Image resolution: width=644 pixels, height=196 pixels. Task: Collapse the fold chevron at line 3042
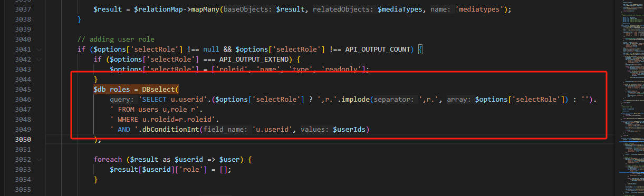[x=39, y=60]
